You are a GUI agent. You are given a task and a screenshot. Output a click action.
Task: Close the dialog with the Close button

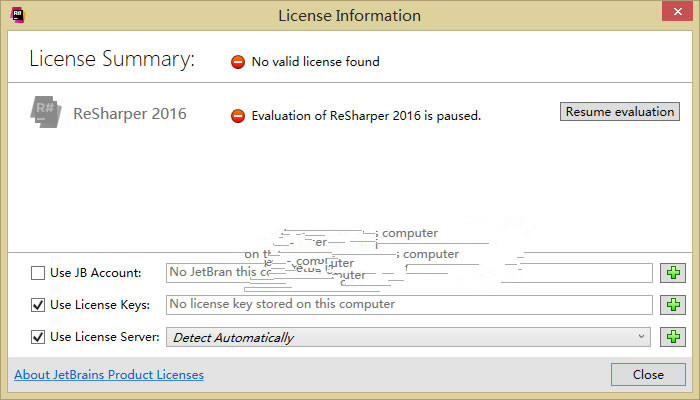pyautogui.click(x=648, y=375)
